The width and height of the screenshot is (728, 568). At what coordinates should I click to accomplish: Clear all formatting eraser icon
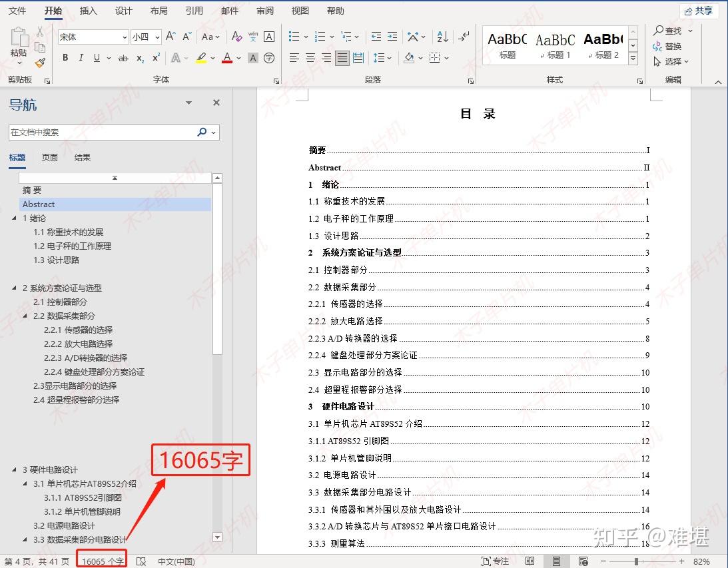click(236, 36)
